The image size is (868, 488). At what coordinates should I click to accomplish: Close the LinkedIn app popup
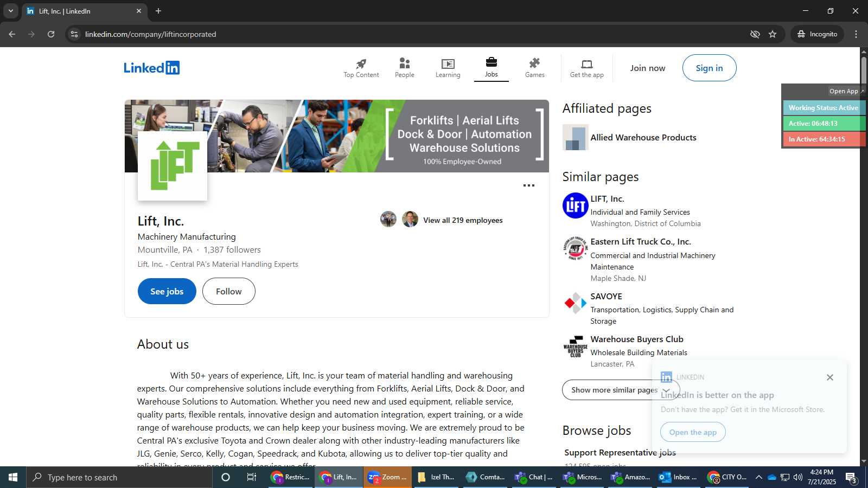pyautogui.click(x=829, y=377)
